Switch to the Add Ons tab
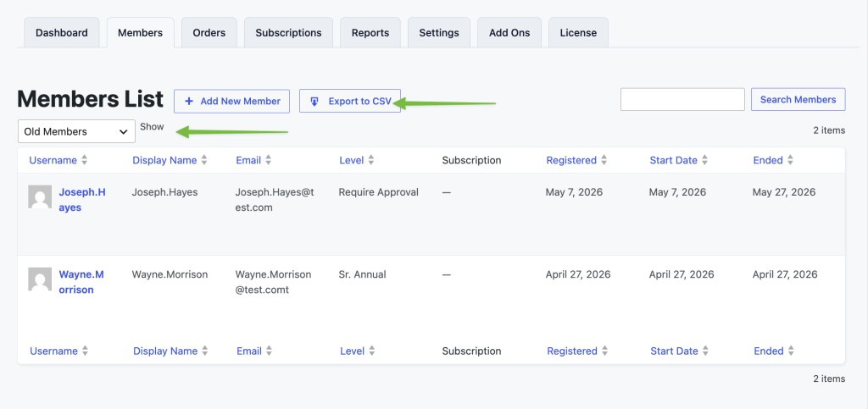This screenshot has height=409, width=868. (509, 33)
